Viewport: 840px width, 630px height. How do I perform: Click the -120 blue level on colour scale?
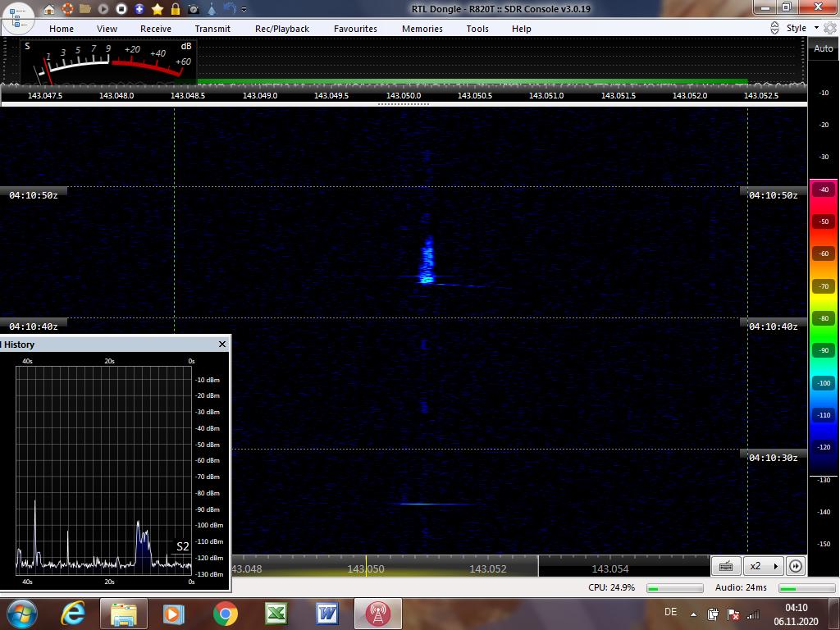point(824,447)
